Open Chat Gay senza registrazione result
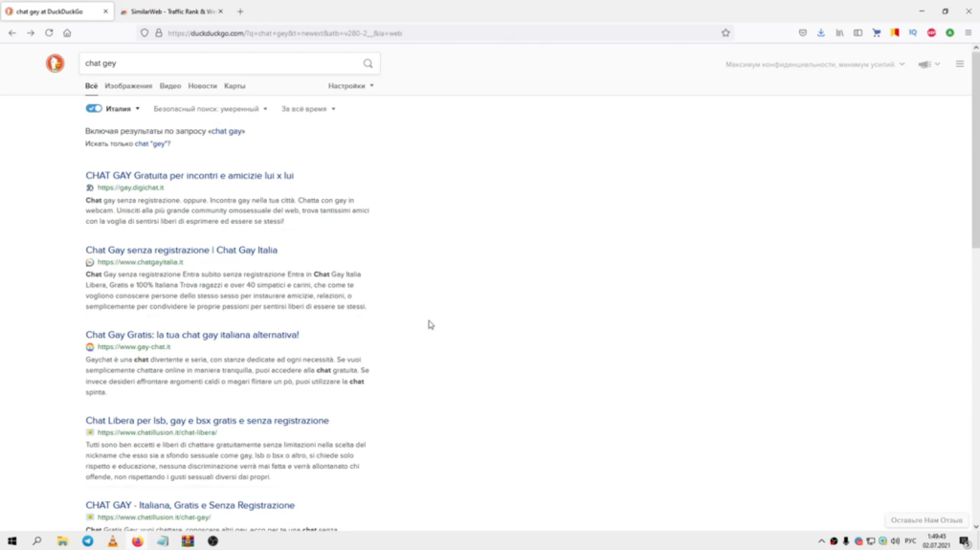Screen dimensions: 980x550 click(x=181, y=250)
